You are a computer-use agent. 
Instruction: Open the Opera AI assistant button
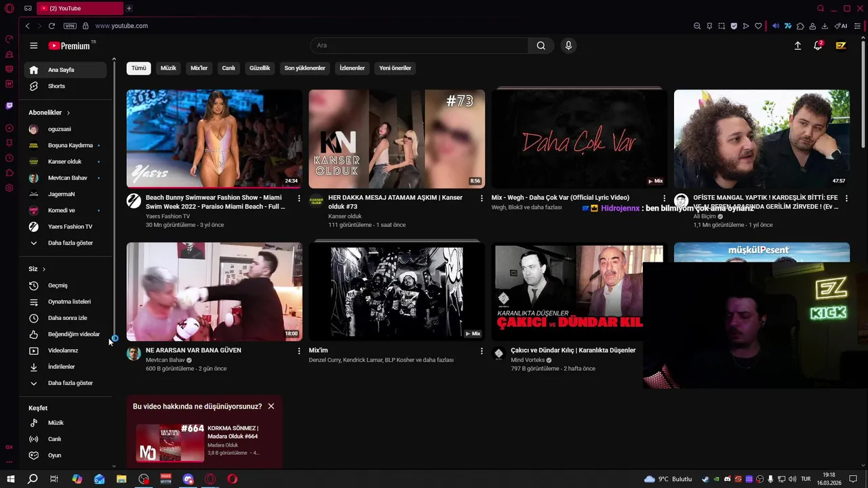[841, 26]
